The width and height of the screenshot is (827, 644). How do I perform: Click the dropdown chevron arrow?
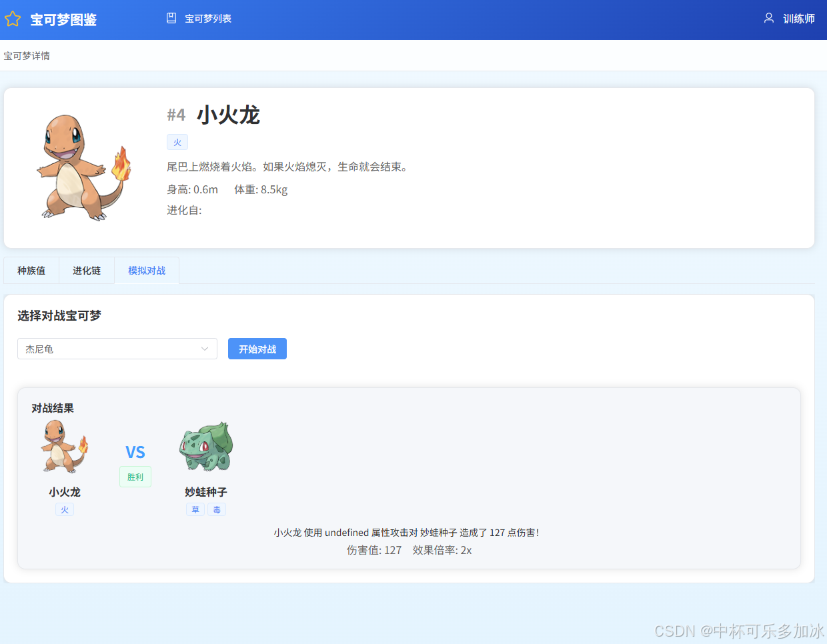205,349
